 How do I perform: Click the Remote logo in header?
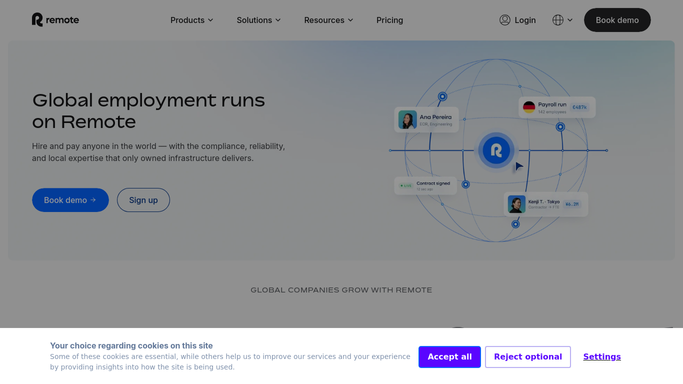click(55, 20)
